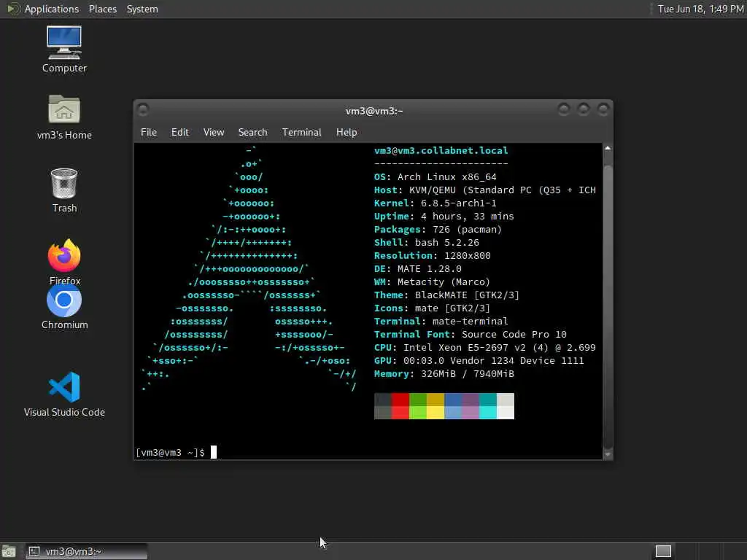Click the OS: Arch Linux x86_64 line
The width and height of the screenshot is (747, 560).
click(436, 176)
